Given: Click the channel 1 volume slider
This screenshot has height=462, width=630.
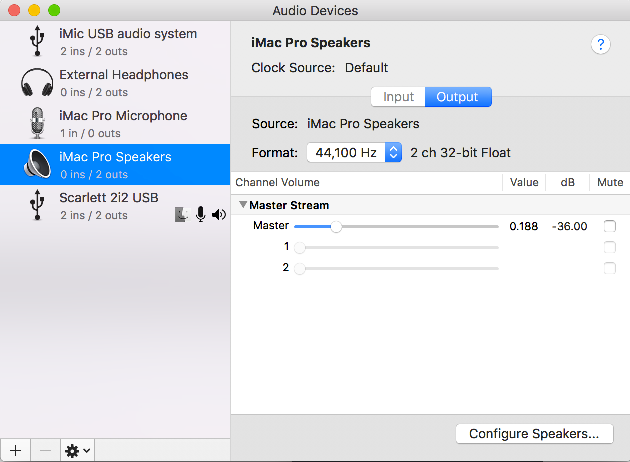Looking at the screenshot, I should click(x=396, y=247).
